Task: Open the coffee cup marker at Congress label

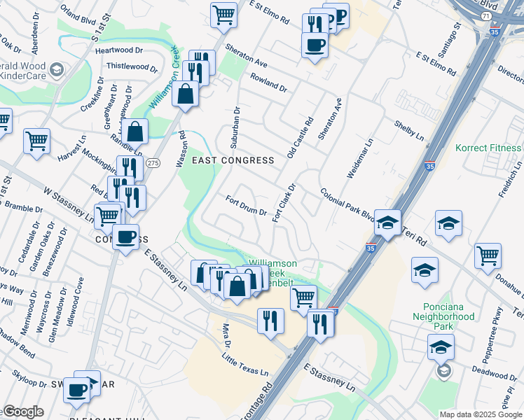Action: click(125, 237)
